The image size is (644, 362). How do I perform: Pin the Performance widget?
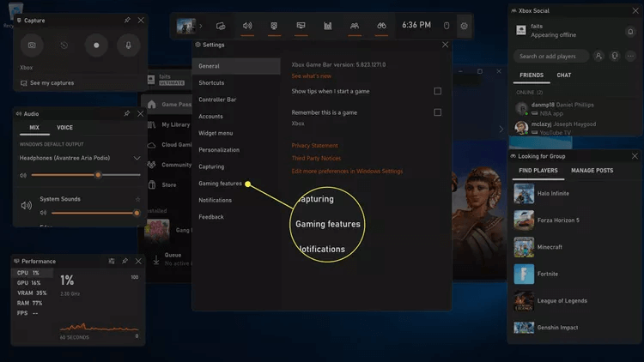[125, 261]
